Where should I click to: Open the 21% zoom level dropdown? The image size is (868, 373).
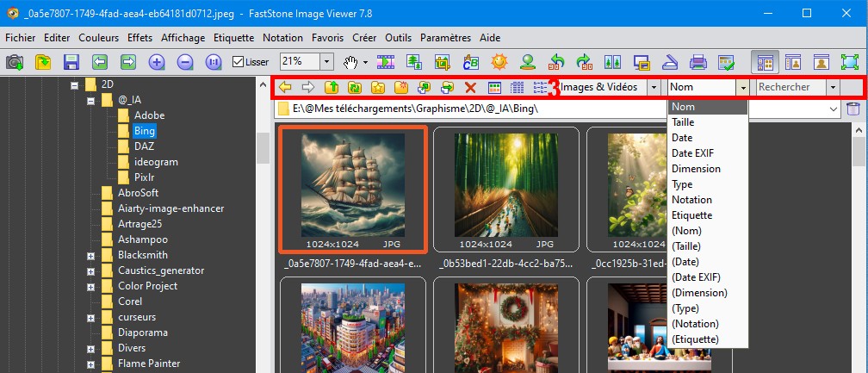point(327,61)
